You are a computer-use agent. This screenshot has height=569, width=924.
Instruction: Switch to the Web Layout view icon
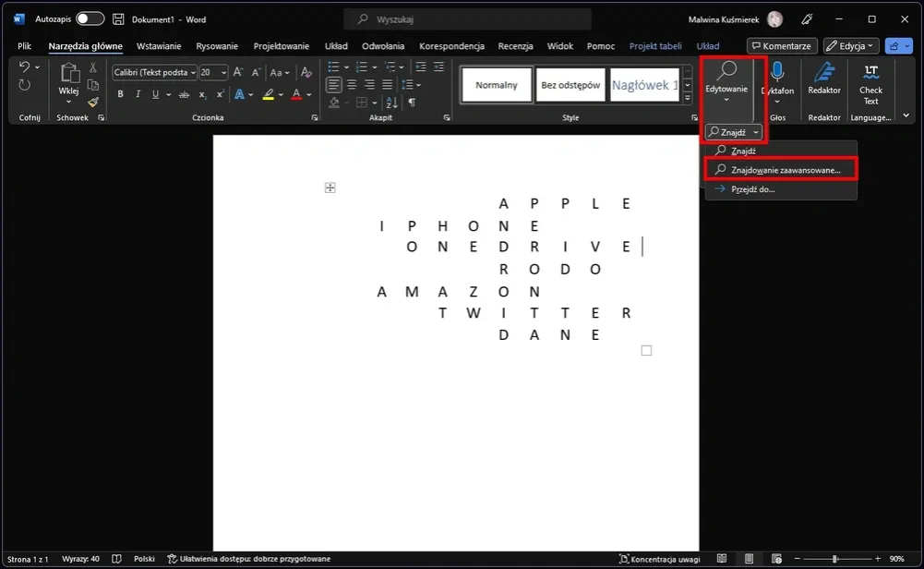(776, 559)
